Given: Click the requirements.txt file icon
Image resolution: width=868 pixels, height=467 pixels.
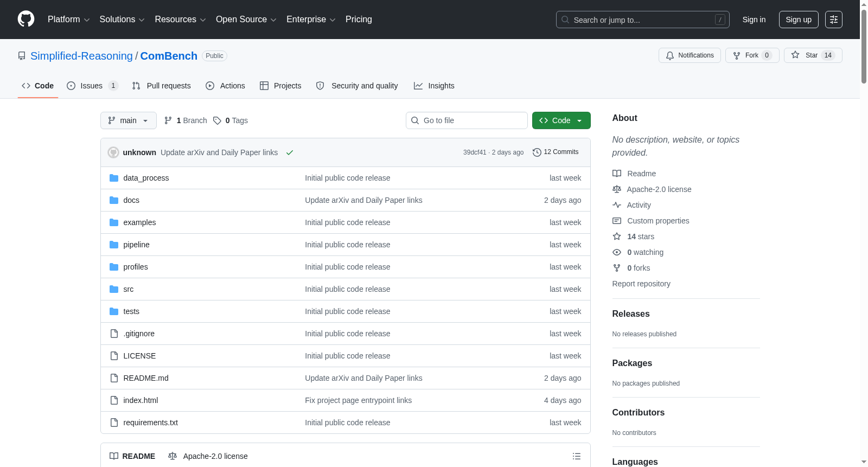Looking at the screenshot, I should [x=114, y=423].
